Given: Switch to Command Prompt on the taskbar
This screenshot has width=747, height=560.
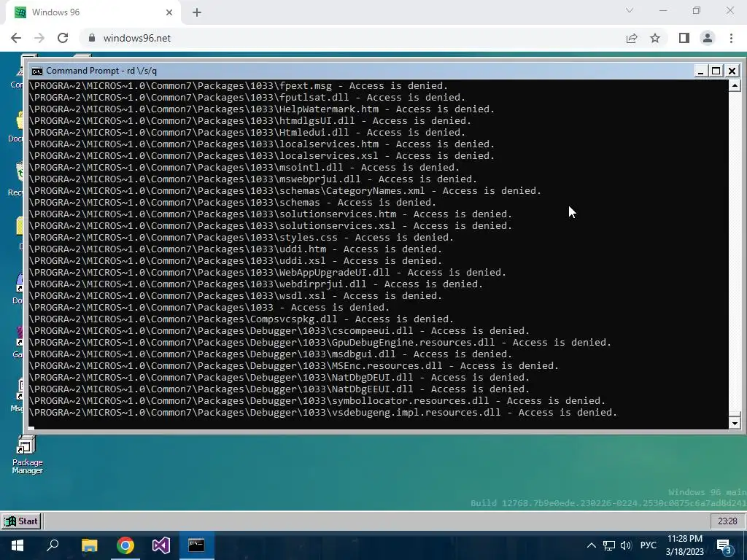Looking at the screenshot, I should point(196,545).
